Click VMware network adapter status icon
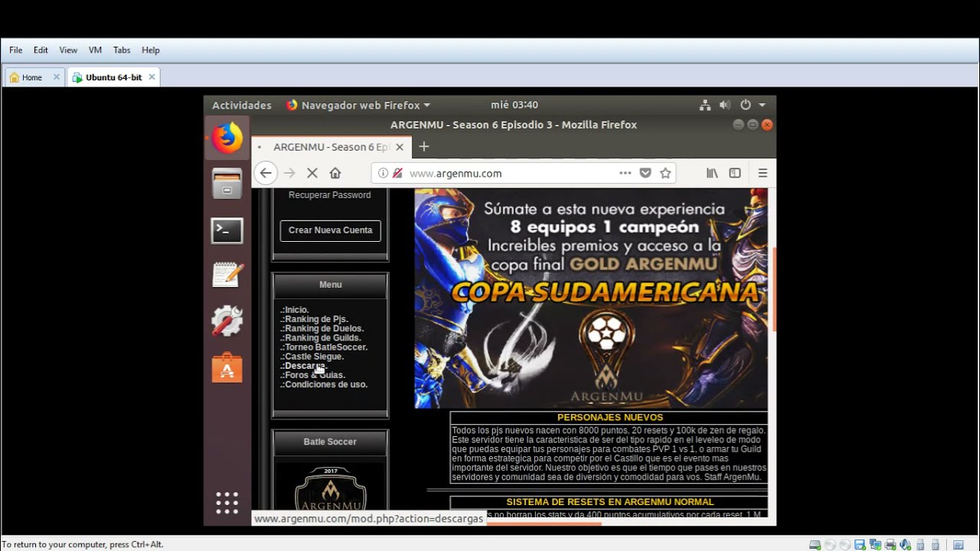The width and height of the screenshot is (980, 551). pyautogui.click(x=875, y=545)
